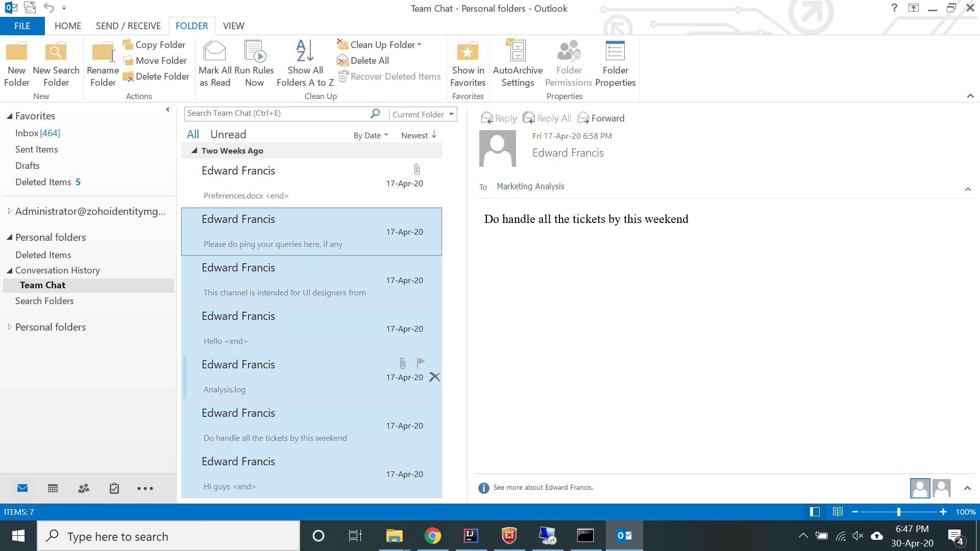Click Mark All as Read
Image resolution: width=980 pixels, height=551 pixels.
point(214,63)
